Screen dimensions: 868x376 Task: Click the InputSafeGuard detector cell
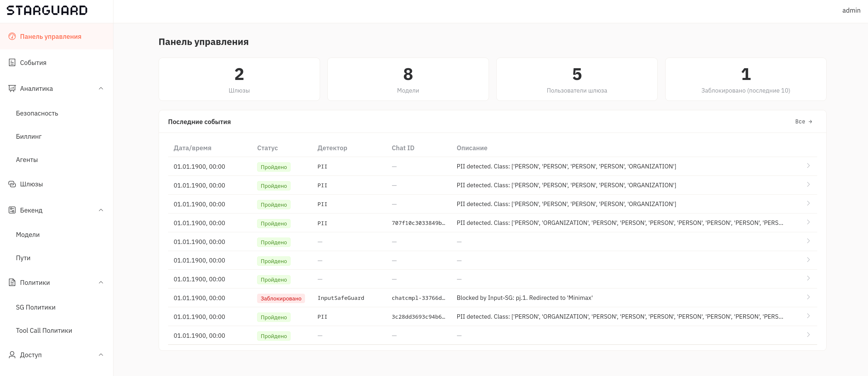pyautogui.click(x=341, y=298)
